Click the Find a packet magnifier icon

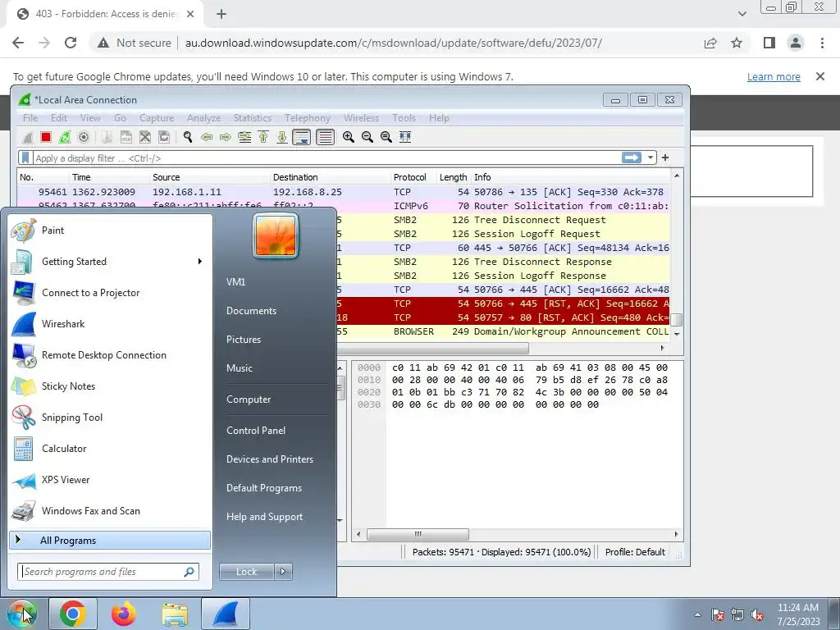(188, 137)
